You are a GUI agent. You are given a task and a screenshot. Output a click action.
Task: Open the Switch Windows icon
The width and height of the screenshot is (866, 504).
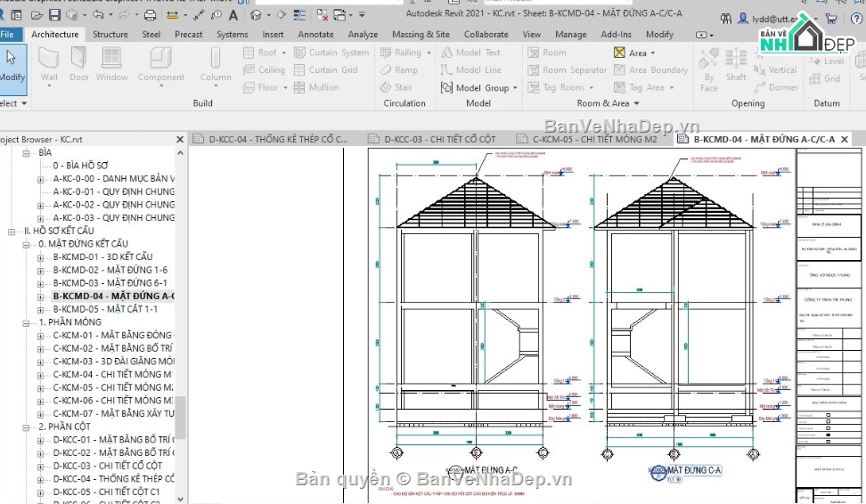[x=339, y=15]
